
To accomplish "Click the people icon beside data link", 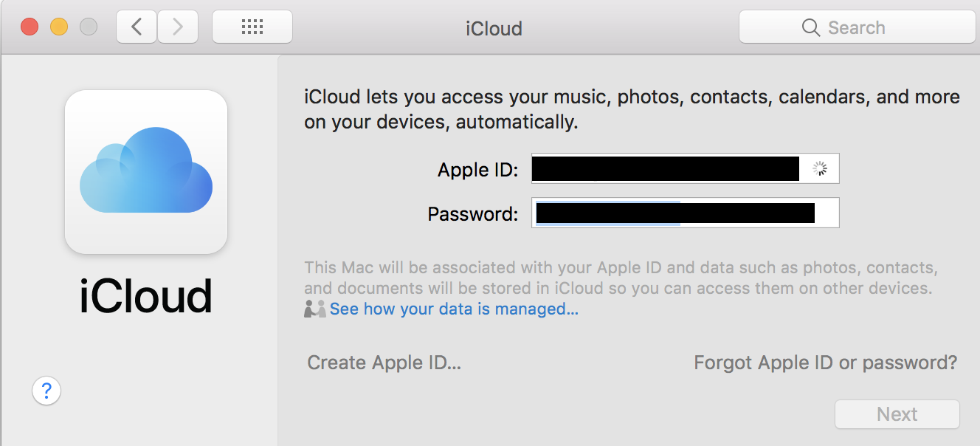I will [x=315, y=309].
